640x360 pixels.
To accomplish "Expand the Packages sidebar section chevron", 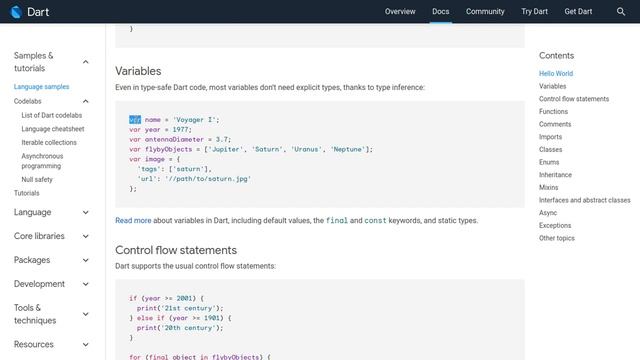I will pos(86,260).
